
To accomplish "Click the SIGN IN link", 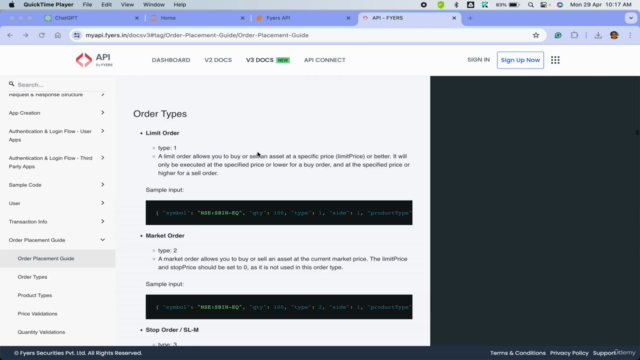I will point(478,60).
